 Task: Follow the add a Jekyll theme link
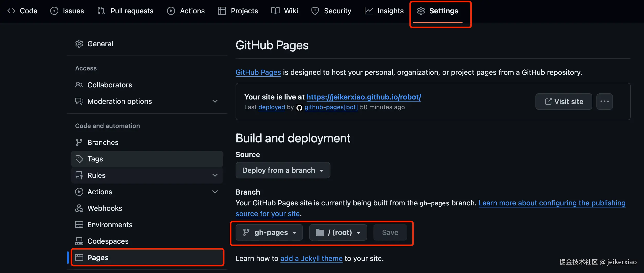pos(311,258)
